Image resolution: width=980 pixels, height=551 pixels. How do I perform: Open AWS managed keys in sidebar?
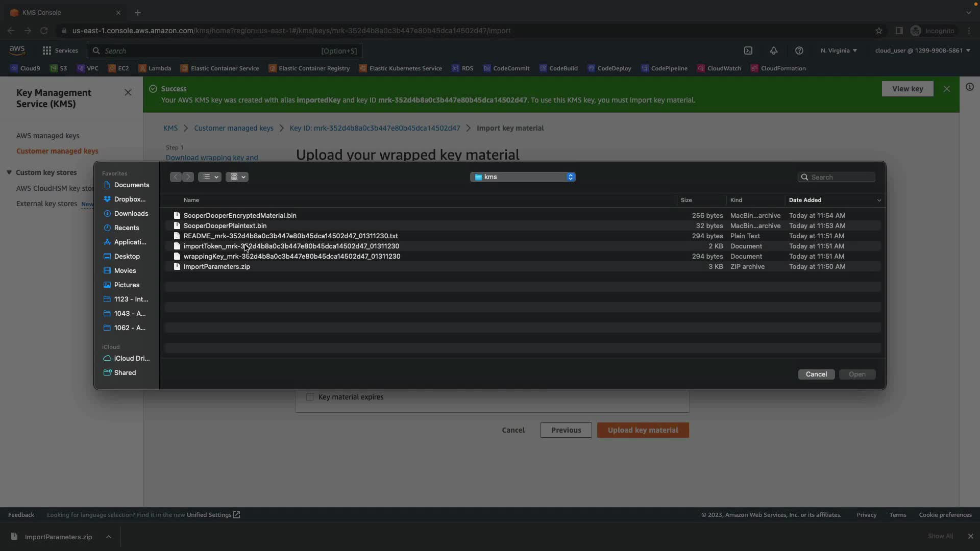pos(48,136)
